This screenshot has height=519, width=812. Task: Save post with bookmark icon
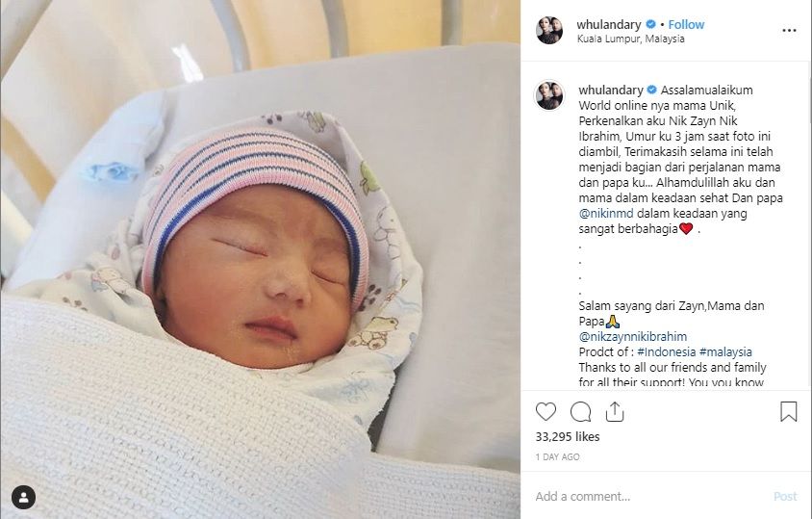click(788, 412)
